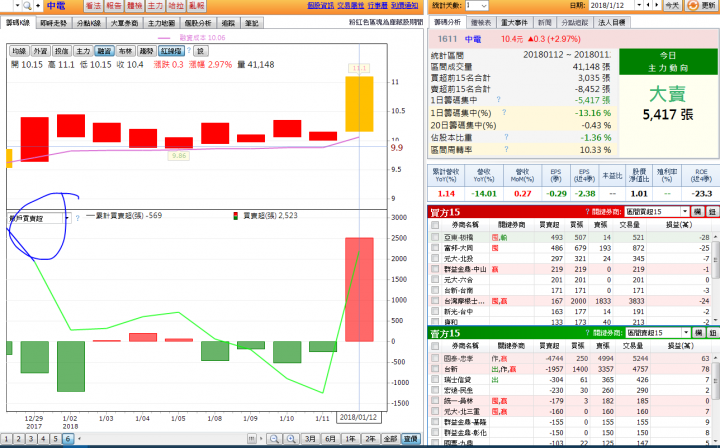Click help icon next to 區間周轉率

506,150
